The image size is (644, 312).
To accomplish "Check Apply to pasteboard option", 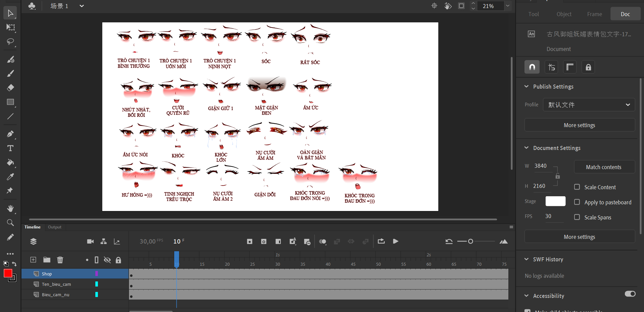I will (577, 202).
